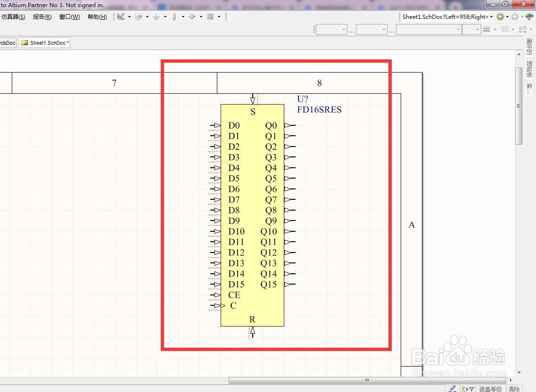This screenshot has width=536, height=392.
Task: Select the yellow FD16SRES component body
Action: (252, 215)
